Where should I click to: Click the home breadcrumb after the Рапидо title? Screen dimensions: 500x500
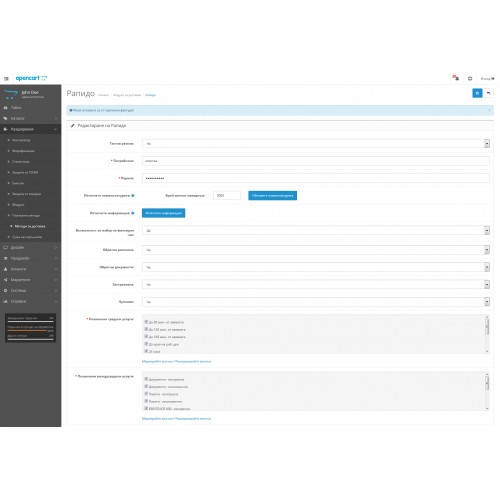(x=104, y=95)
